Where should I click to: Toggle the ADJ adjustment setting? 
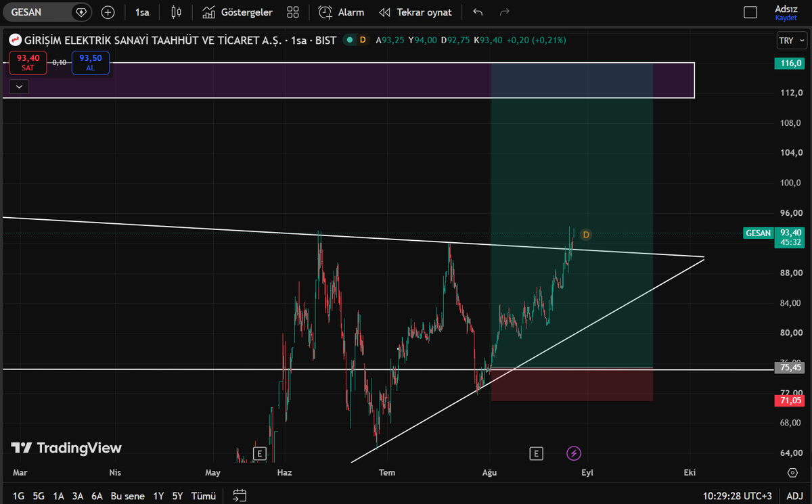[795, 496]
